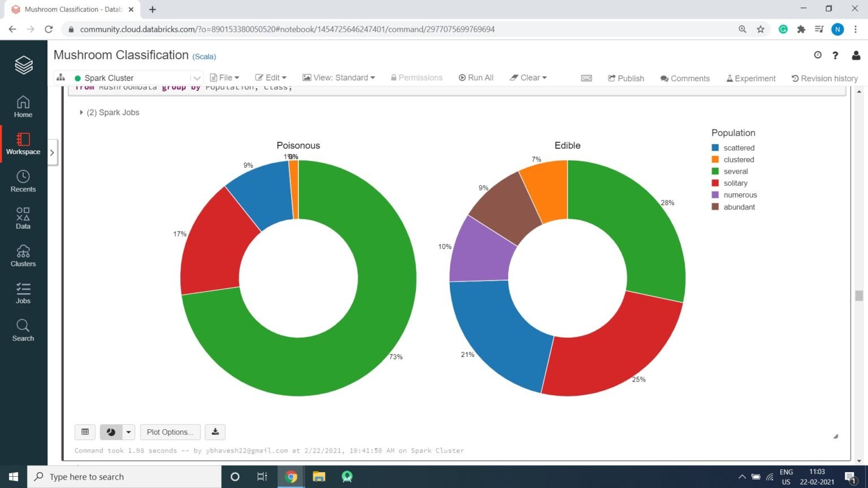
Task: Toggle scattered legend swatch
Action: point(715,147)
